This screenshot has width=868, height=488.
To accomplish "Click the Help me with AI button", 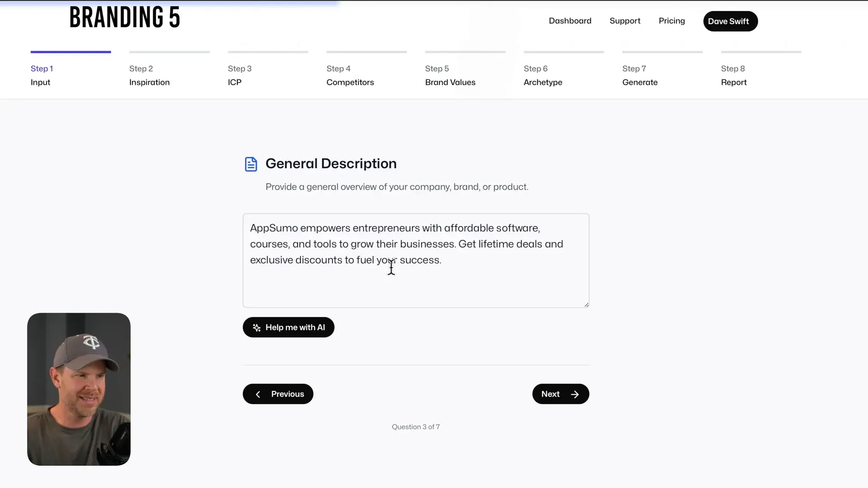I will tap(288, 327).
